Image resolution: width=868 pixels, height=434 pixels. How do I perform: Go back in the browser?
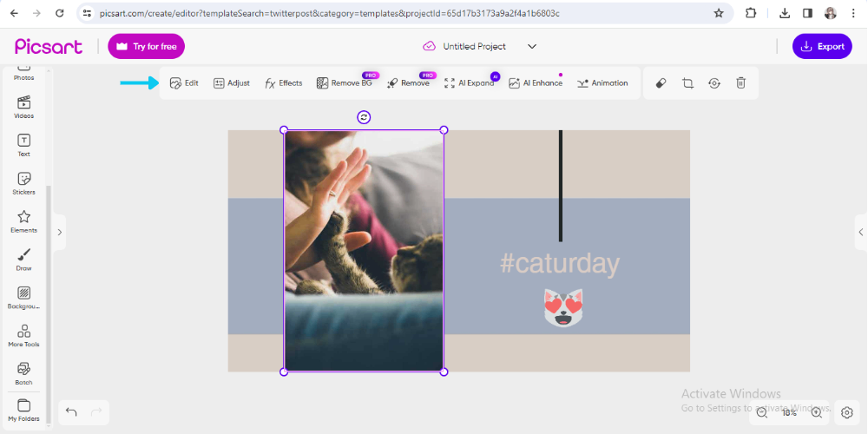point(14,13)
